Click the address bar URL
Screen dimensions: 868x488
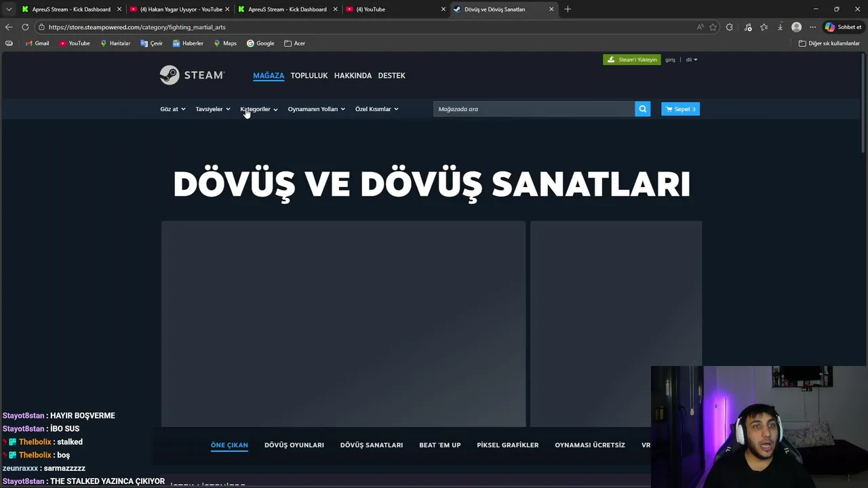tap(137, 27)
